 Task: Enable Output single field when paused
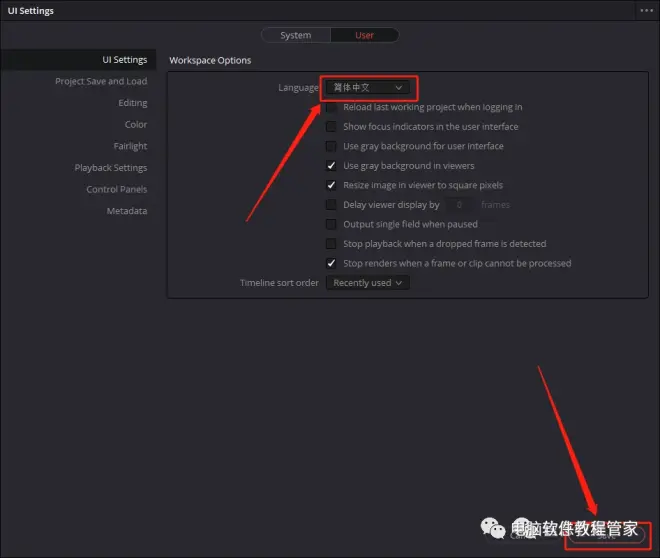(331, 224)
